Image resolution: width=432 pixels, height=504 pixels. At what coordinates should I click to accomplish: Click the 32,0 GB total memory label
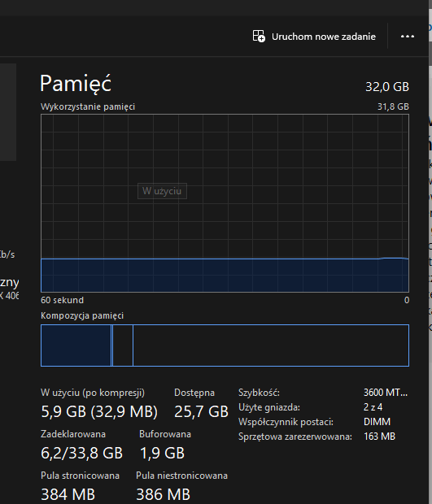coord(387,87)
